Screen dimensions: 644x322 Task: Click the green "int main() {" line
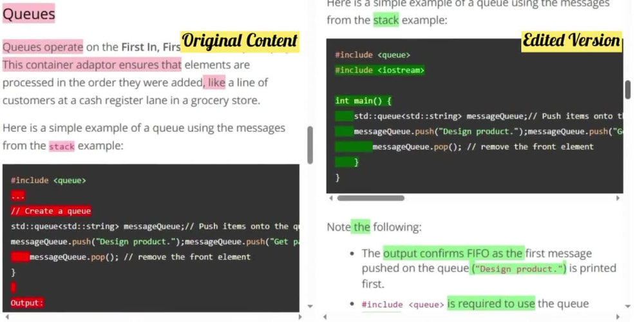(x=363, y=100)
